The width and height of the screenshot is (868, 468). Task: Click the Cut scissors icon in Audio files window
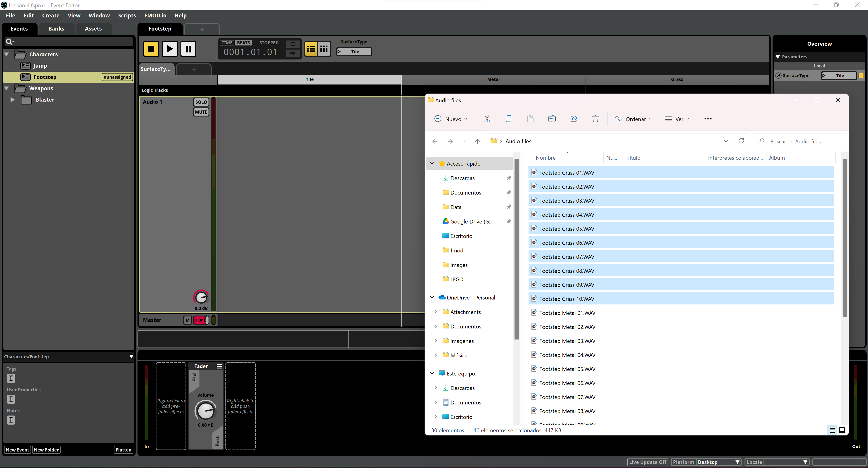coord(486,119)
